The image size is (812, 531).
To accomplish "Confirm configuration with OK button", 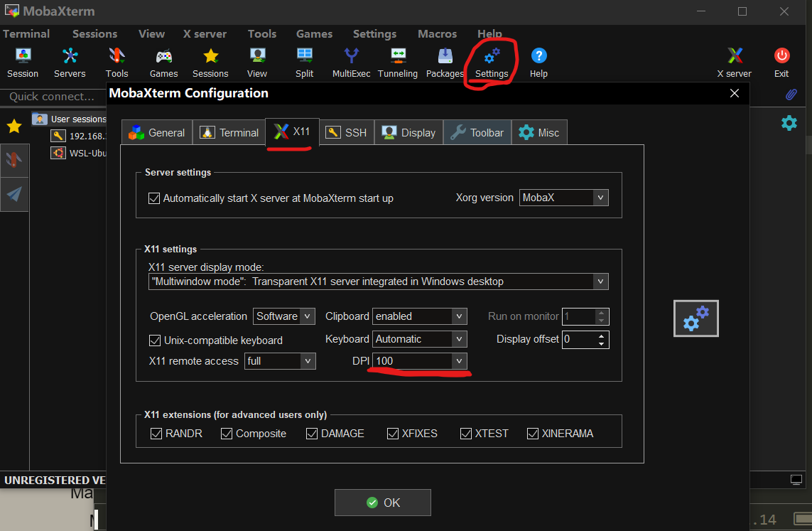I will coord(383,503).
